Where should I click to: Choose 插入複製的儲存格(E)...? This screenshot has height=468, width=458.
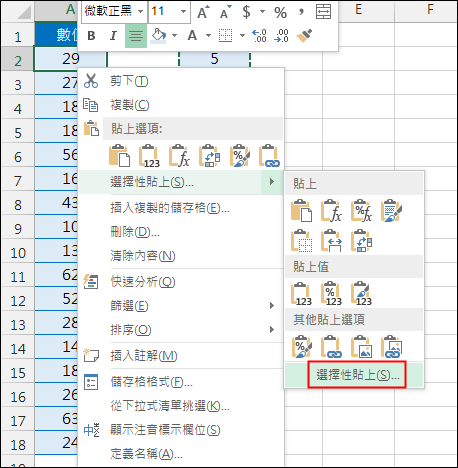pos(181,208)
